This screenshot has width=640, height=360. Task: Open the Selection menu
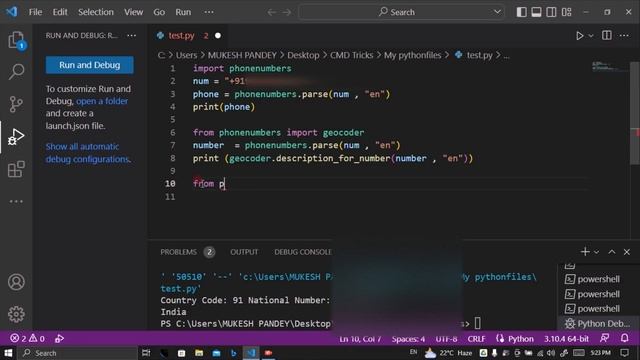96,12
